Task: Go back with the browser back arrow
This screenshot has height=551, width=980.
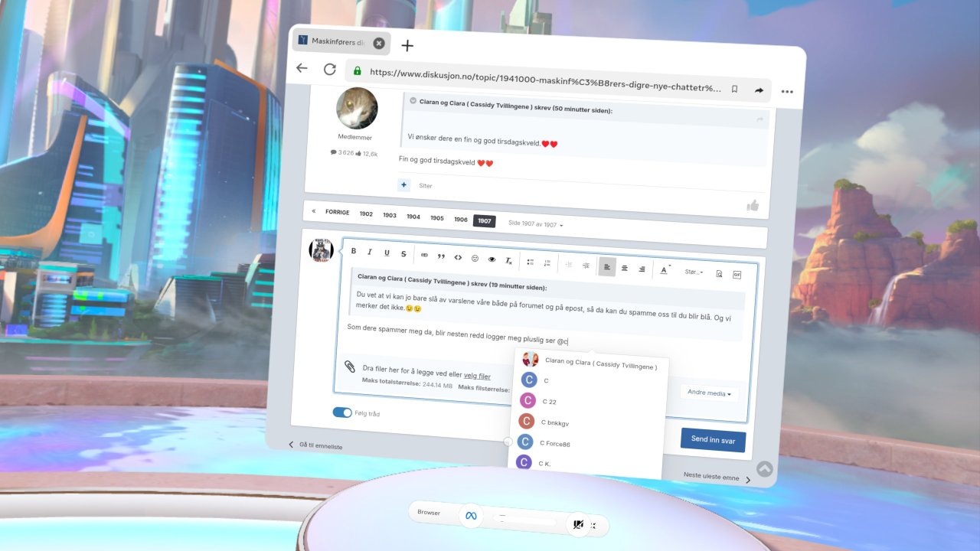Action: point(302,68)
